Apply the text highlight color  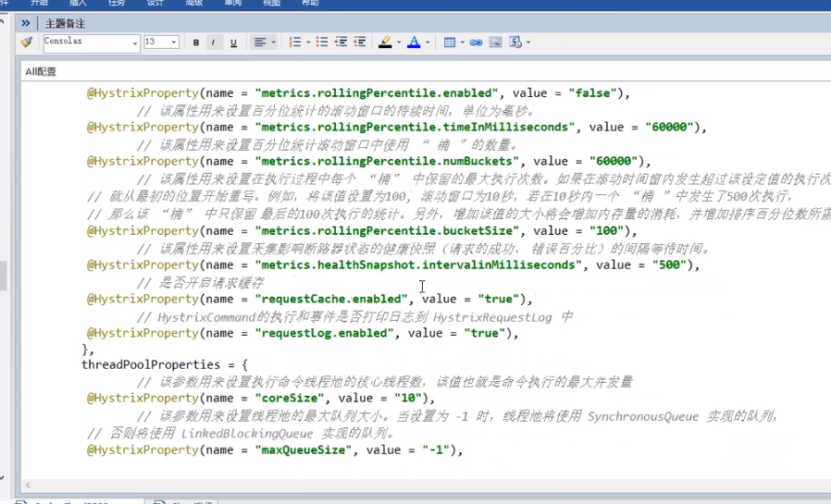click(385, 43)
